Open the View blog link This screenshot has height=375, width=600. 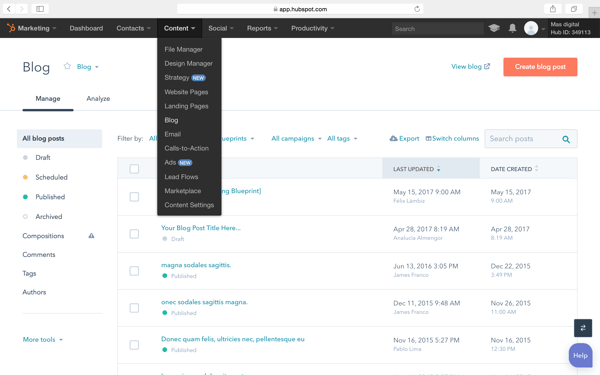(470, 67)
